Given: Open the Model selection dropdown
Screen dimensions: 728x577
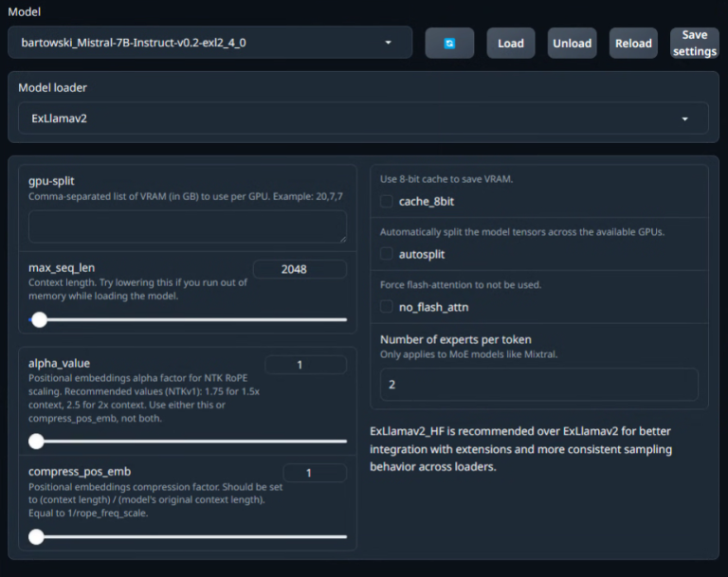Looking at the screenshot, I should (209, 43).
